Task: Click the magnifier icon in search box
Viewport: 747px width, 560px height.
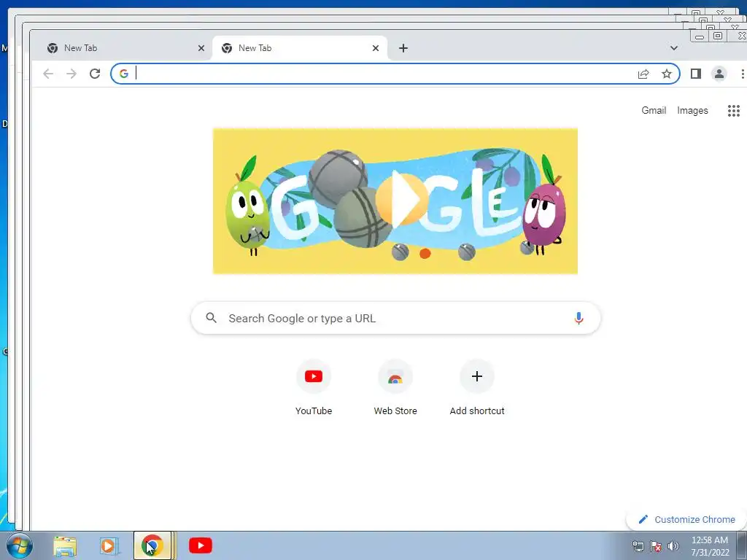Action: point(211,318)
